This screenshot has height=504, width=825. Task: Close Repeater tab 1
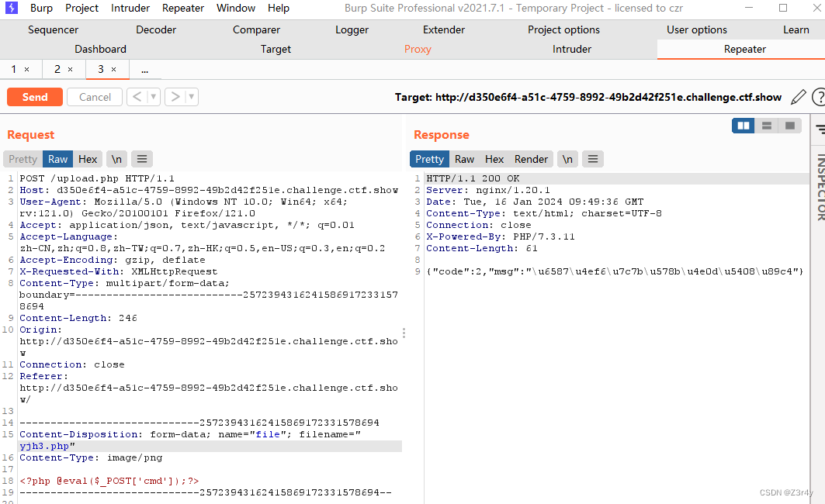(27, 69)
